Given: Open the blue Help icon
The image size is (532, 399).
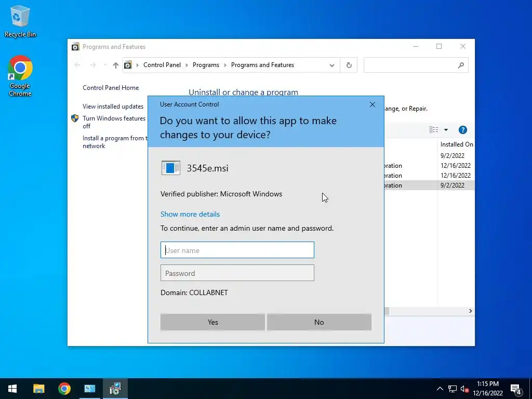Looking at the screenshot, I should tap(462, 129).
